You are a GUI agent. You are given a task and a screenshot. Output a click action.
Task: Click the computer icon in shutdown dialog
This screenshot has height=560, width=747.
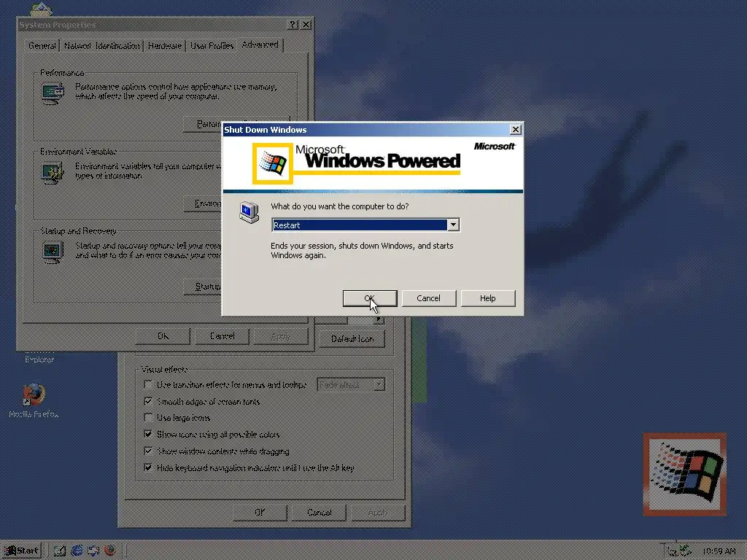click(249, 212)
